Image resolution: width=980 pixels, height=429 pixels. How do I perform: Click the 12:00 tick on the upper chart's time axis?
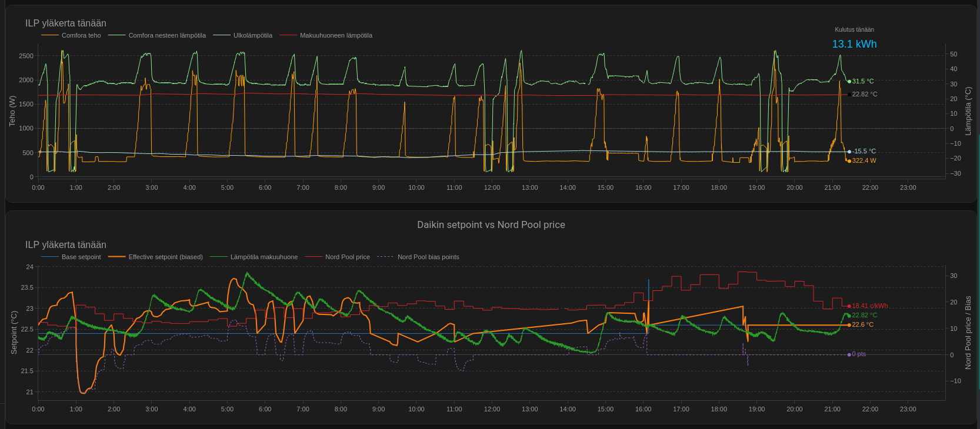click(492, 187)
